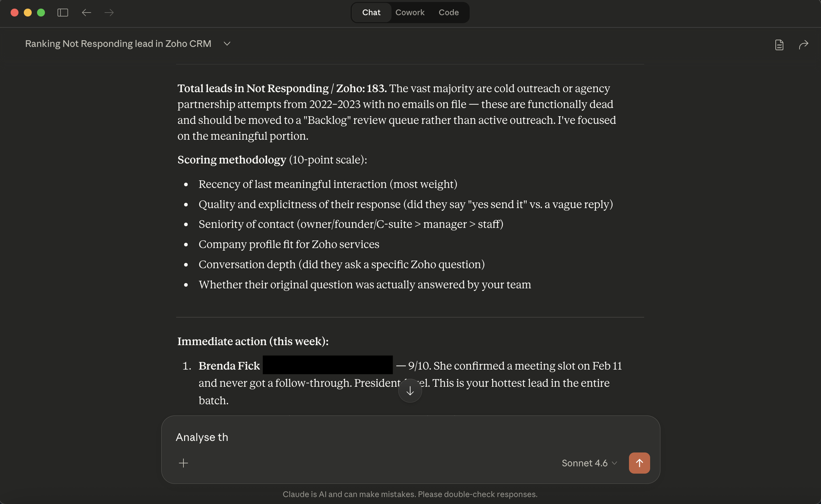Viewport: 821px width, 504px height.
Task: Switch to the Code tab
Action: 449,13
